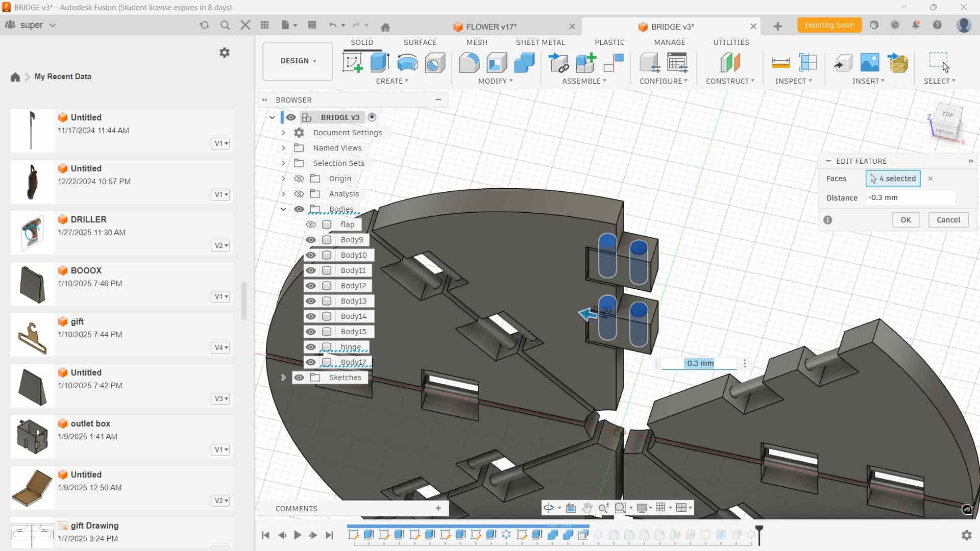This screenshot has height=551, width=980.
Task: Select the Revolve tool icon
Action: (x=407, y=63)
